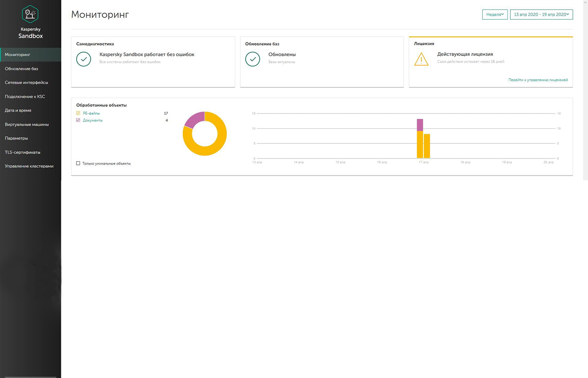Viewport: 588px width, 378px height.
Task: Click Перейти к управлению лицензией link
Action: pos(538,80)
